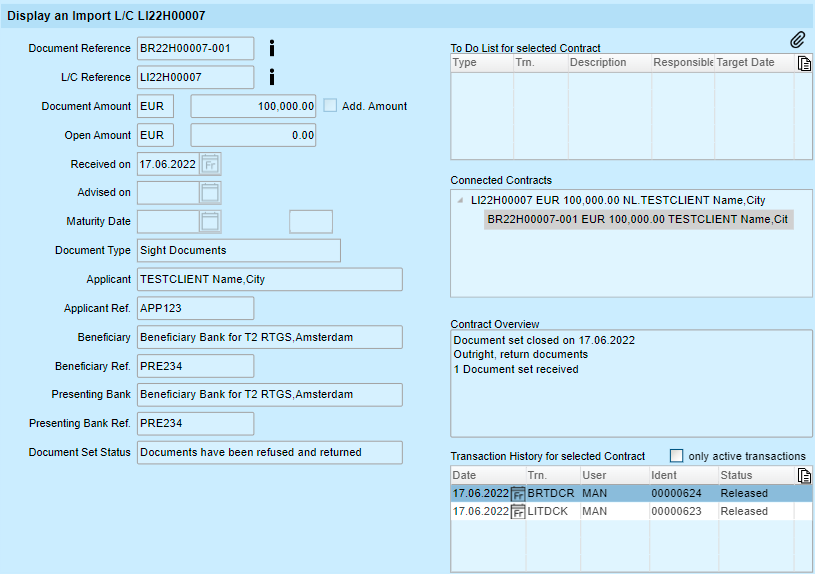Click calendar icon in BRTDCR transaction row
815x574 pixels.
(518, 493)
